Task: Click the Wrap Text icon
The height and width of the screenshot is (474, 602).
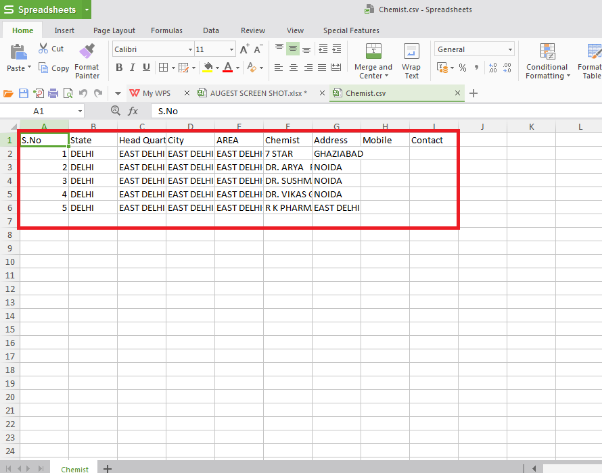Action: click(x=411, y=50)
